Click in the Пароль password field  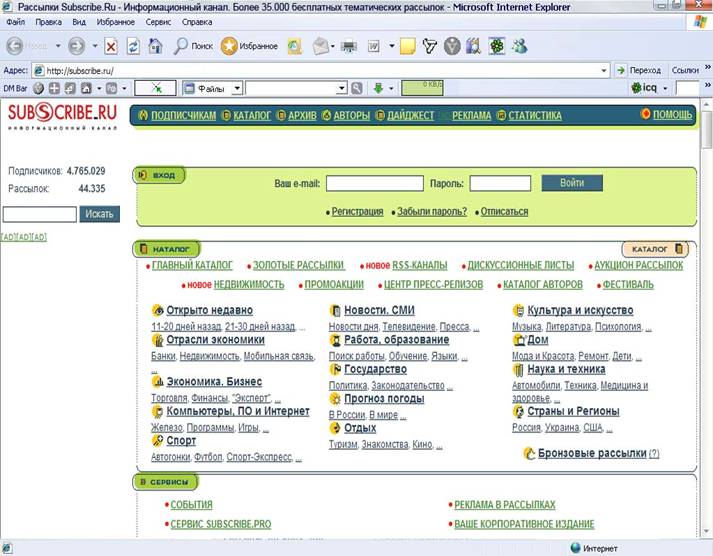[x=500, y=184]
